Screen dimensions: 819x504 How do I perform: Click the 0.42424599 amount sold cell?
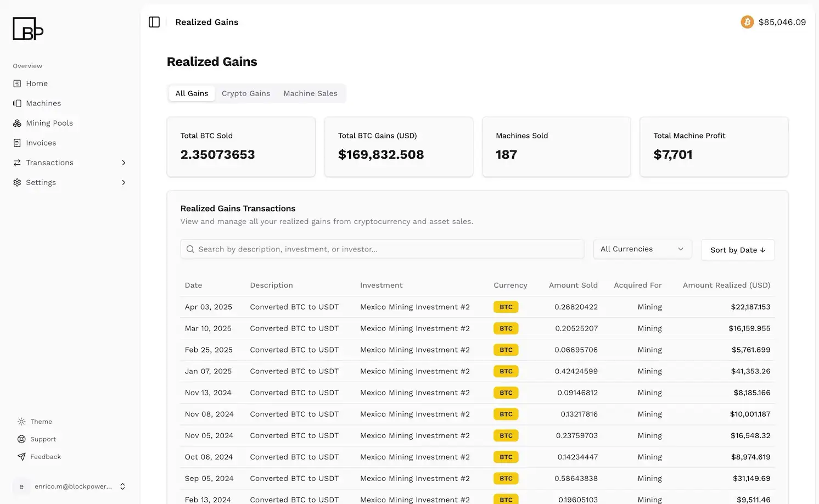pyautogui.click(x=576, y=371)
